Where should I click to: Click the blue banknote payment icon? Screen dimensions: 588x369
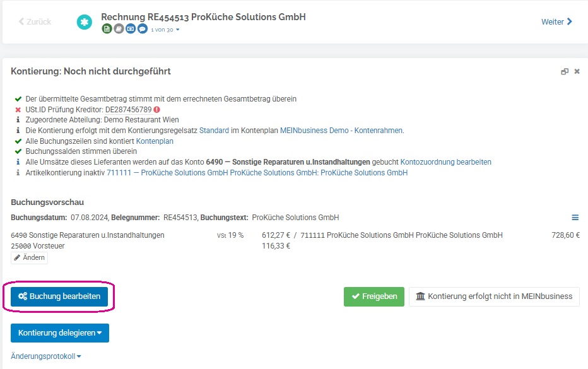pyautogui.click(x=131, y=29)
